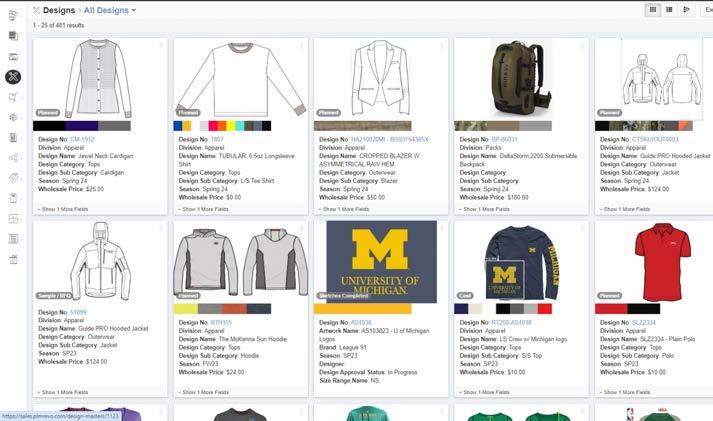Expand the All Designs view dropdown
The height and width of the screenshot is (421, 713).
[110, 10]
